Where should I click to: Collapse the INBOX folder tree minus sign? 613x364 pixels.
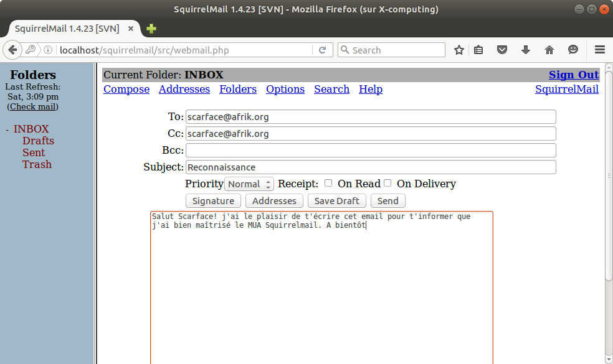tap(7, 129)
